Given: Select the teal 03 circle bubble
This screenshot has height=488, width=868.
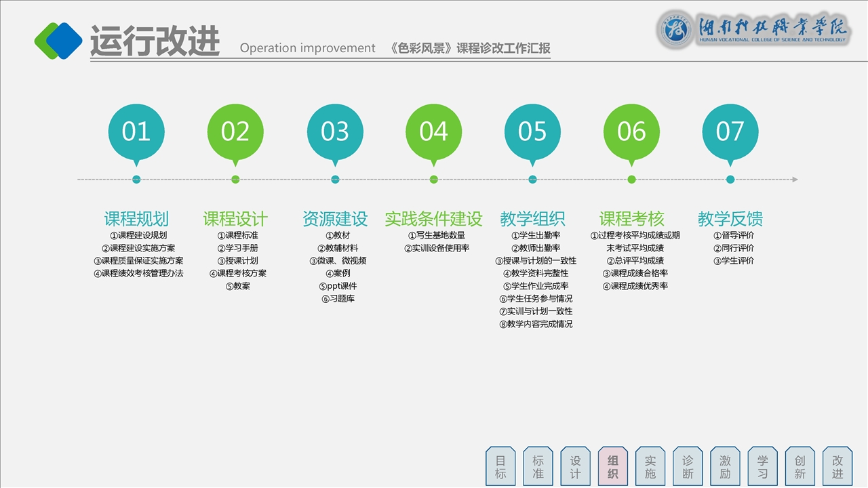Looking at the screenshot, I should coord(335,131).
